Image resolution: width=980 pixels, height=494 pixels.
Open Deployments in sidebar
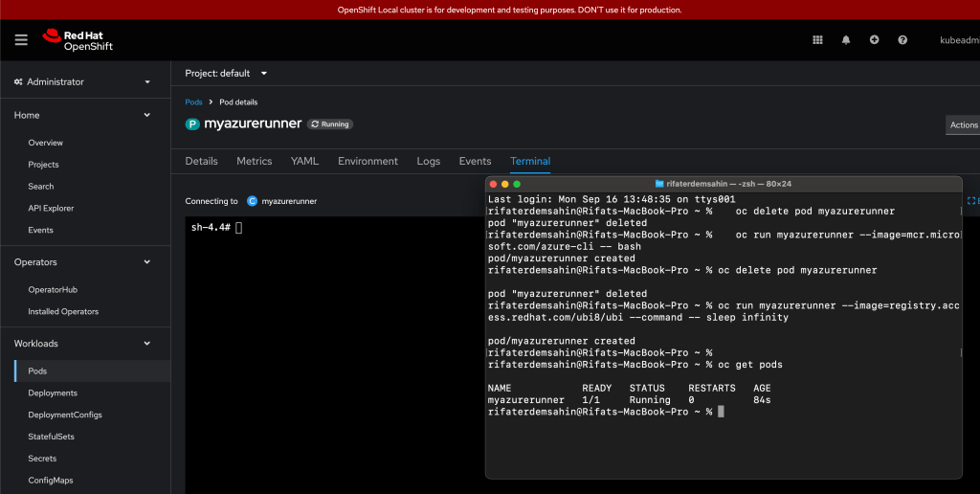(x=53, y=393)
